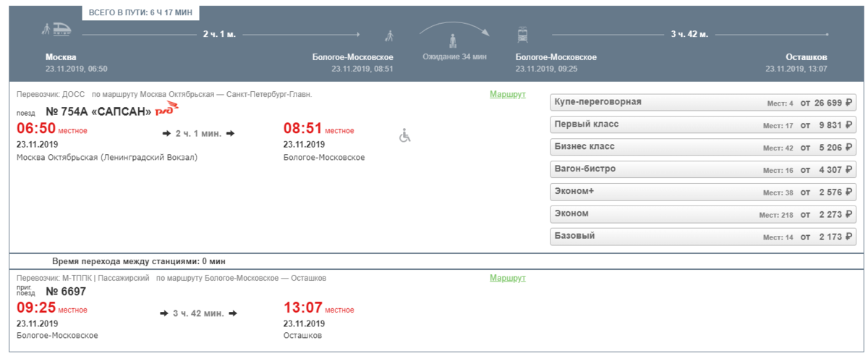Choose Бизнес класс from 5 206 ₽

point(703,147)
